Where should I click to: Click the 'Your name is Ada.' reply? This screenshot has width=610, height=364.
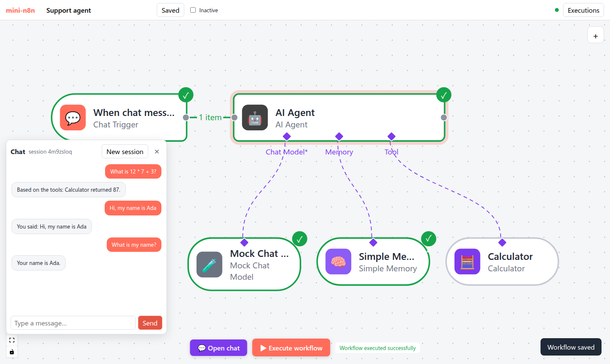pos(39,263)
